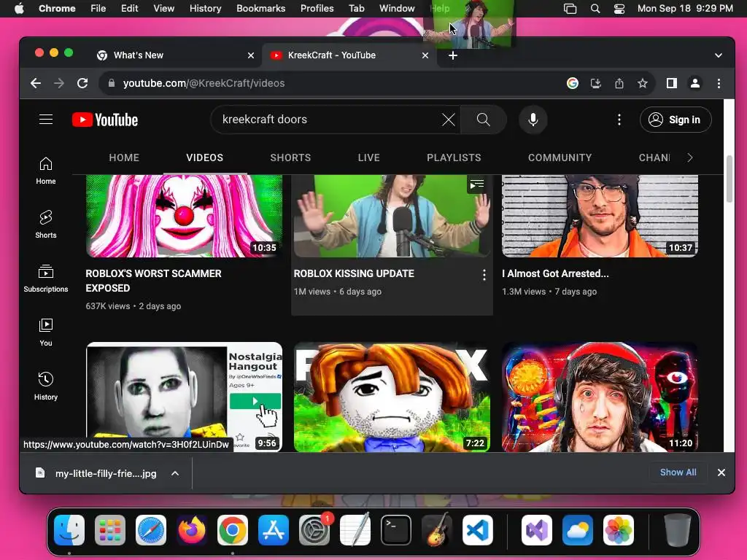The height and width of the screenshot is (560, 747).
Task: Open the Profiles menu
Action: coord(317,9)
